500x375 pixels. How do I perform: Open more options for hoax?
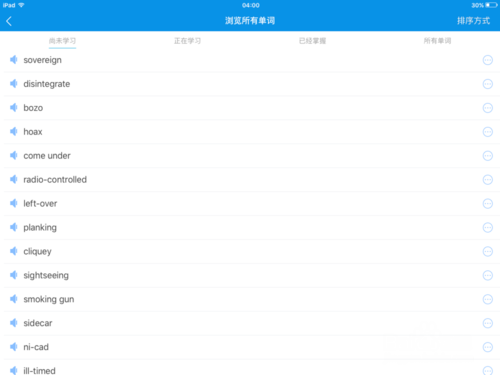[x=488, y=132]
